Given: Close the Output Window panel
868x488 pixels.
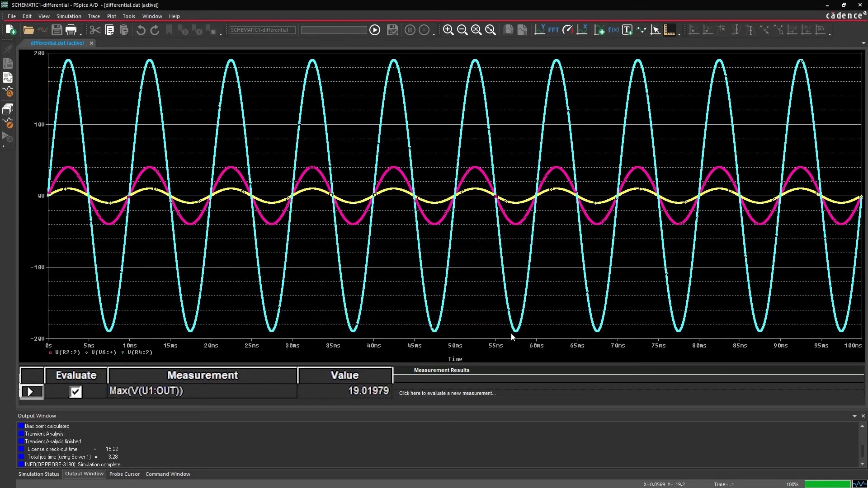Looking at the screenshot, I should (x=863, y=416).
